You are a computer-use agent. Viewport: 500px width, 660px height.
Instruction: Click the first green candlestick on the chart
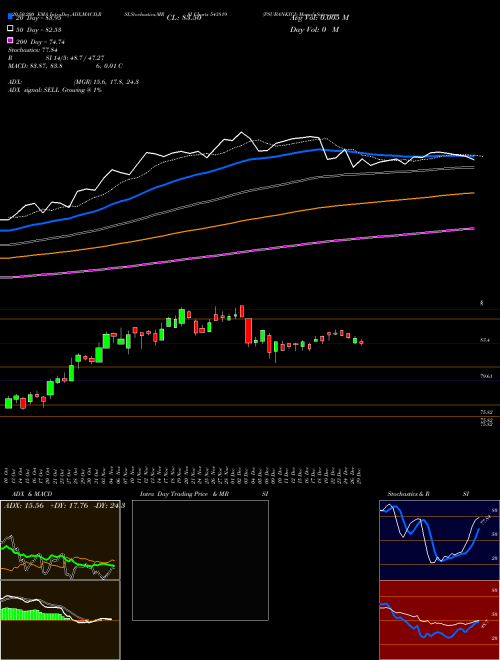click(x=8, y=403)
